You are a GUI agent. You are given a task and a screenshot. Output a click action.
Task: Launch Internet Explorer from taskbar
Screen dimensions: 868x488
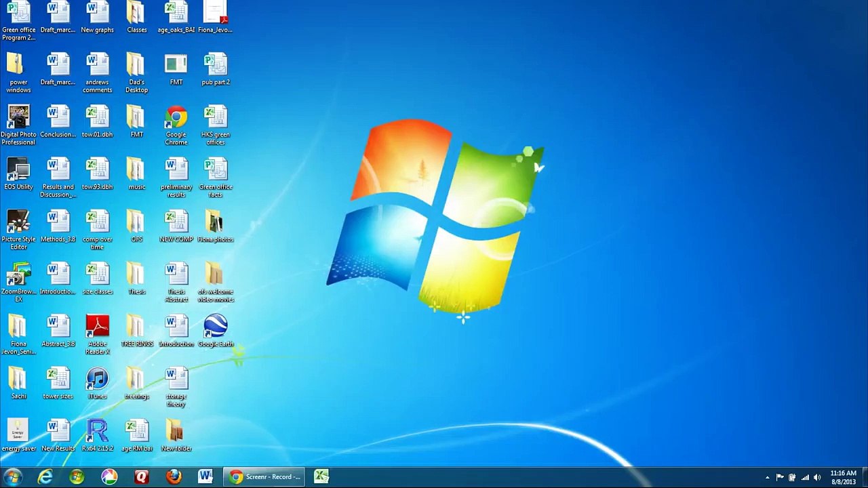click(x=45, y=476)
